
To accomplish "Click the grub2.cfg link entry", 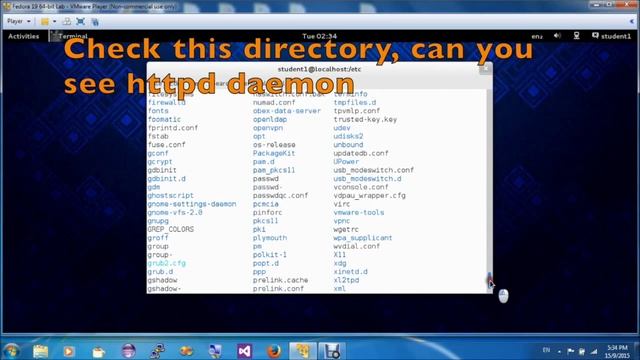I will 167,263.
